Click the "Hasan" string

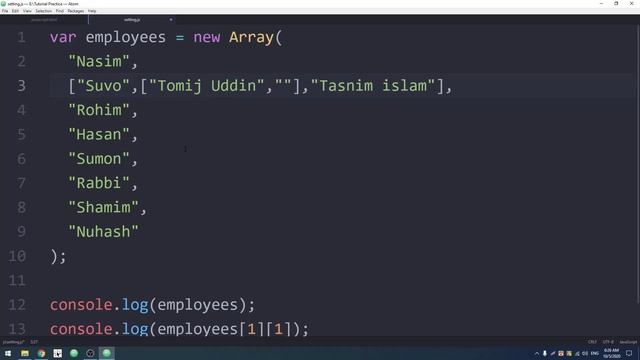[99, 135]
